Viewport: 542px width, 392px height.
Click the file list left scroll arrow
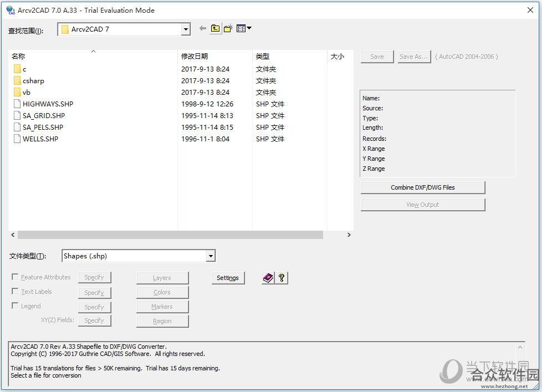pos(13,235)
